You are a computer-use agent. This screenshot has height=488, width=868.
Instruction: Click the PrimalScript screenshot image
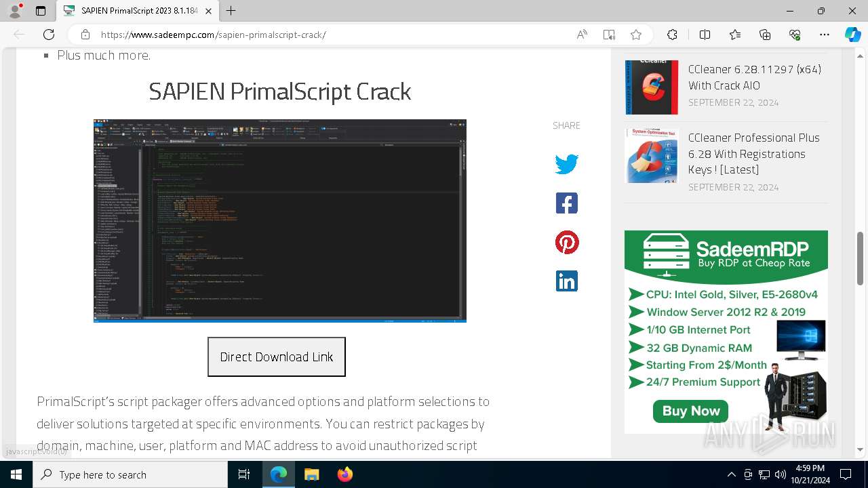coord(280,220)
